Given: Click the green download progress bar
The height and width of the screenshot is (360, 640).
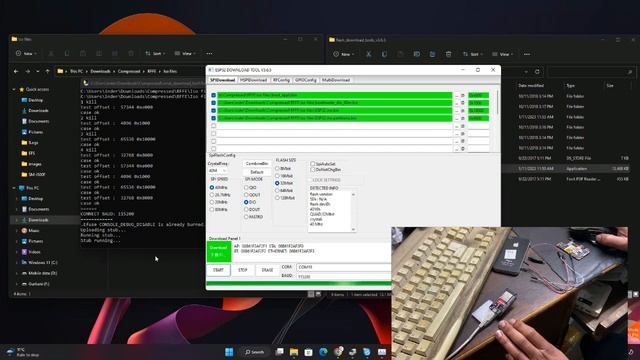Looking at the screenshot, I should [299, 283].
